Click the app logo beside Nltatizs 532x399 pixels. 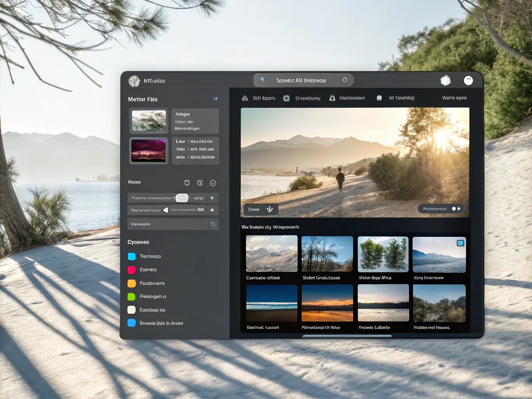coord(134,81)
